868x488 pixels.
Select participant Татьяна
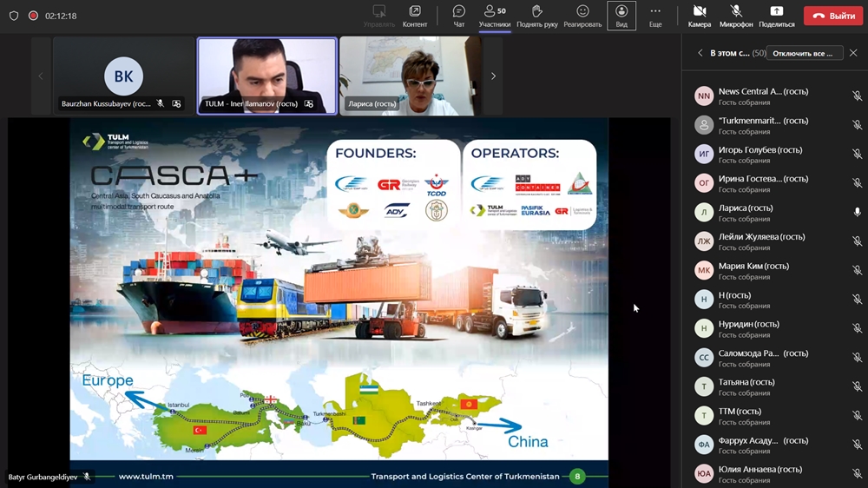tap(775, 386)
